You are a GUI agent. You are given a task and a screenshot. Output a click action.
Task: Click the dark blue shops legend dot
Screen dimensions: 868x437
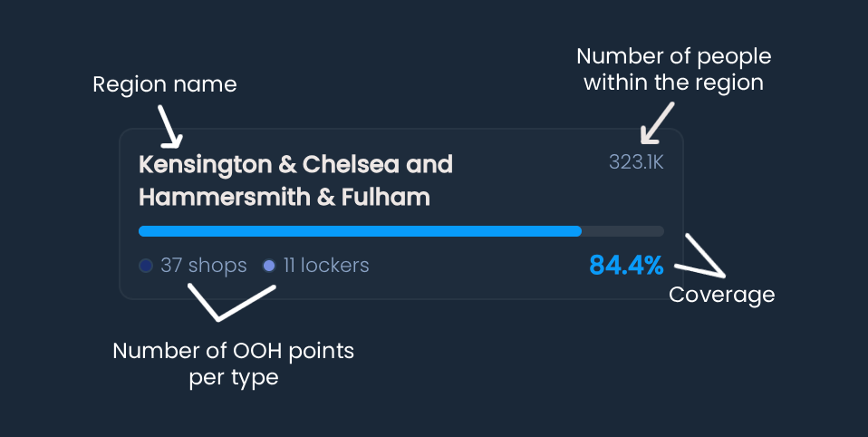[146, 266]
